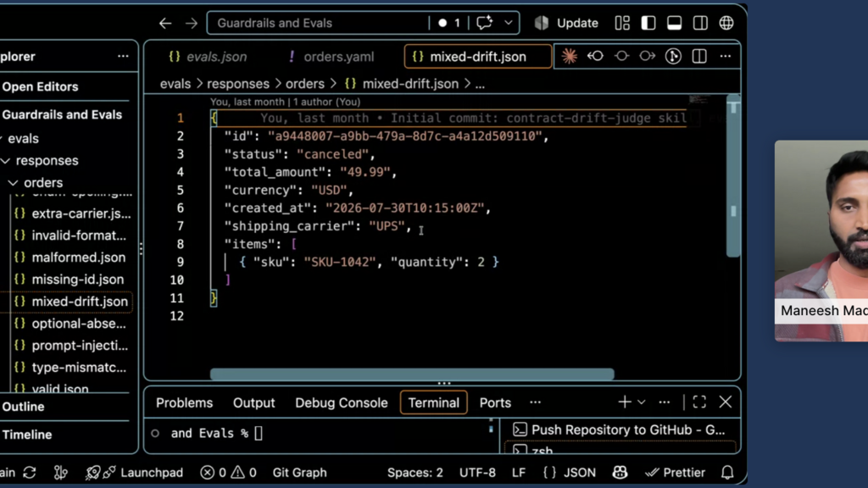The image size is (868, 488).
Task: Toggle primary side bar visibility
Action: coord(648,23)
